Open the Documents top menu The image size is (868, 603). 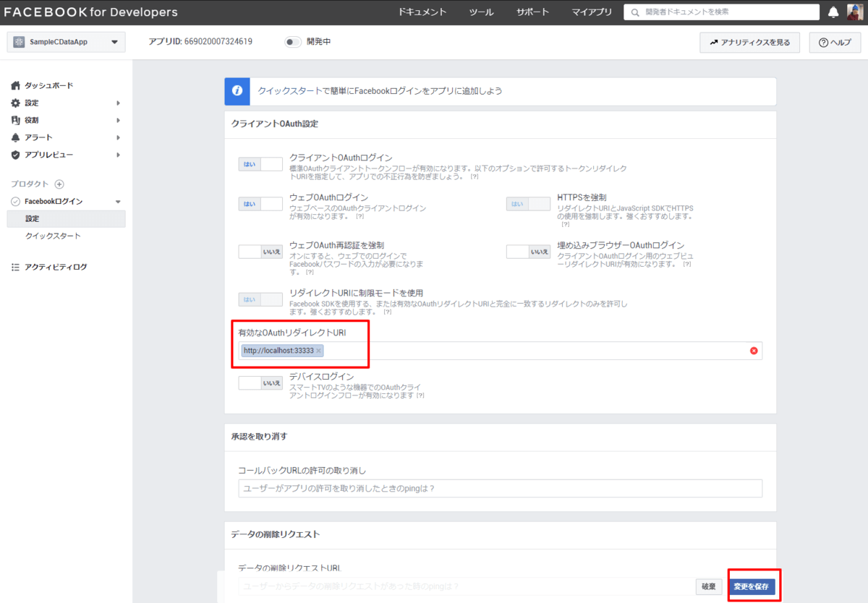tap(422, 12)
